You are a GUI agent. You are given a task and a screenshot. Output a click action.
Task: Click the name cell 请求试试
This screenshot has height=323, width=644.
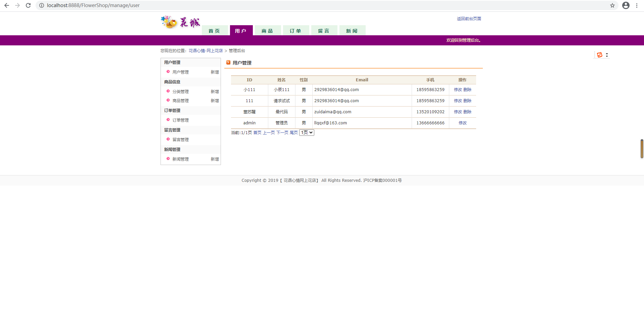coord(281,101)
